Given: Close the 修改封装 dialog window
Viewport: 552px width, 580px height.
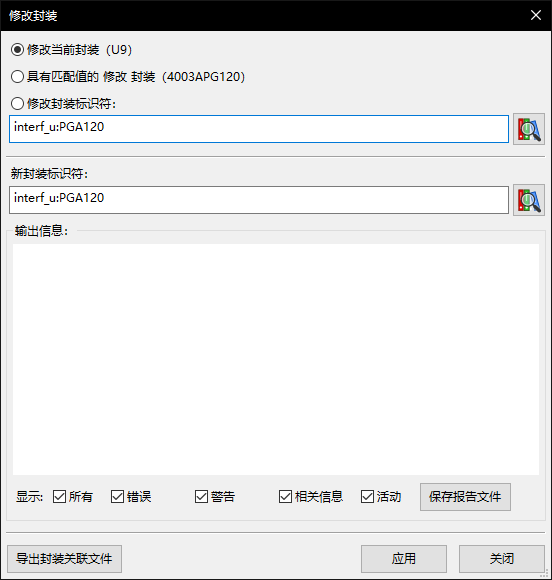Looking at the screenshot, I should point(536,15).
